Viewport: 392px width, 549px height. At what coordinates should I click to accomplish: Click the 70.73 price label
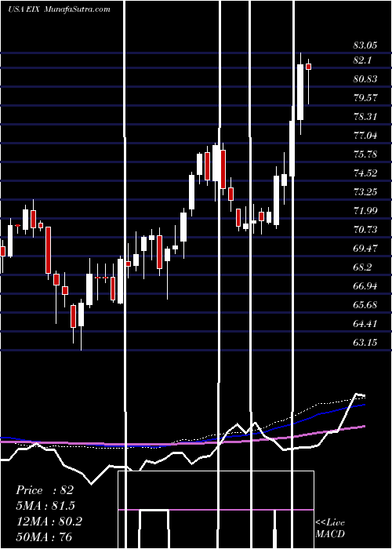(x=365, y=230)
